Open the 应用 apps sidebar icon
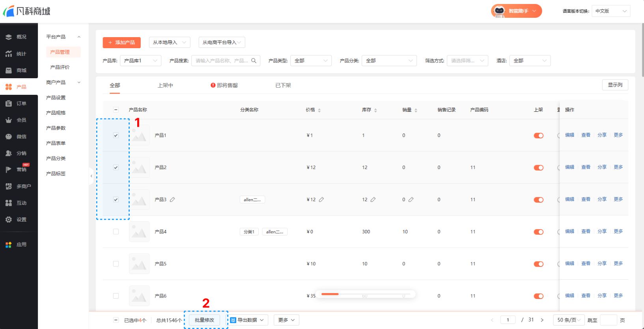Viewport: 644px width, 329px height. pyautogui.click(x=9, y=244)
